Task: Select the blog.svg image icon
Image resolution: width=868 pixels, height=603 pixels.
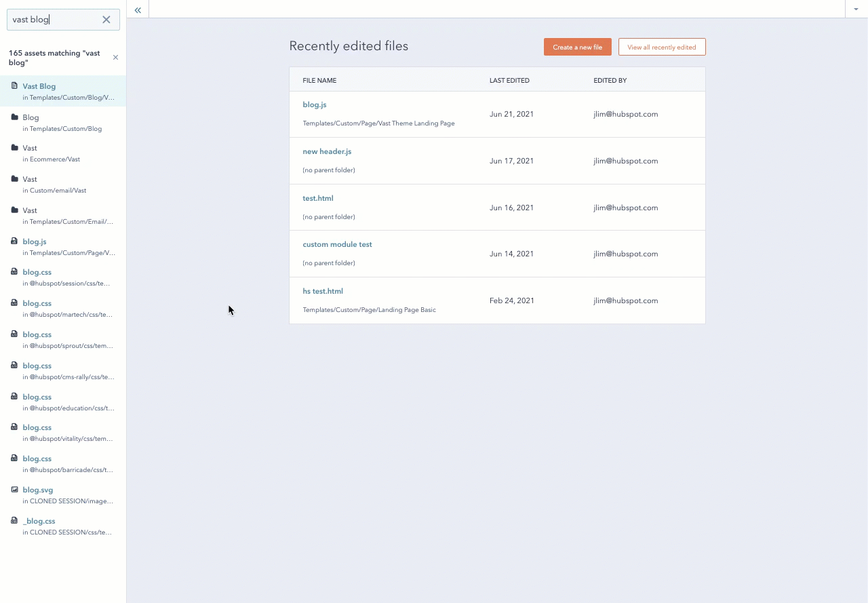Action: (x=14, y=490)
